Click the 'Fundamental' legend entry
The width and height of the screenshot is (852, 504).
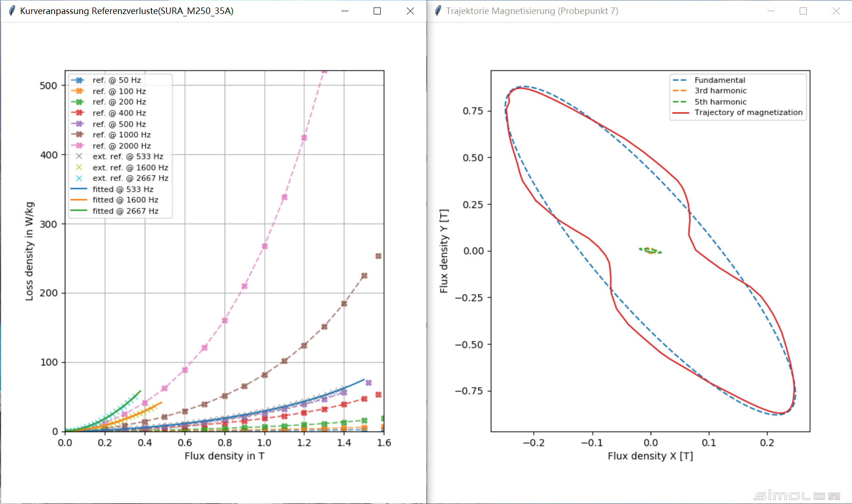point(709,80)
